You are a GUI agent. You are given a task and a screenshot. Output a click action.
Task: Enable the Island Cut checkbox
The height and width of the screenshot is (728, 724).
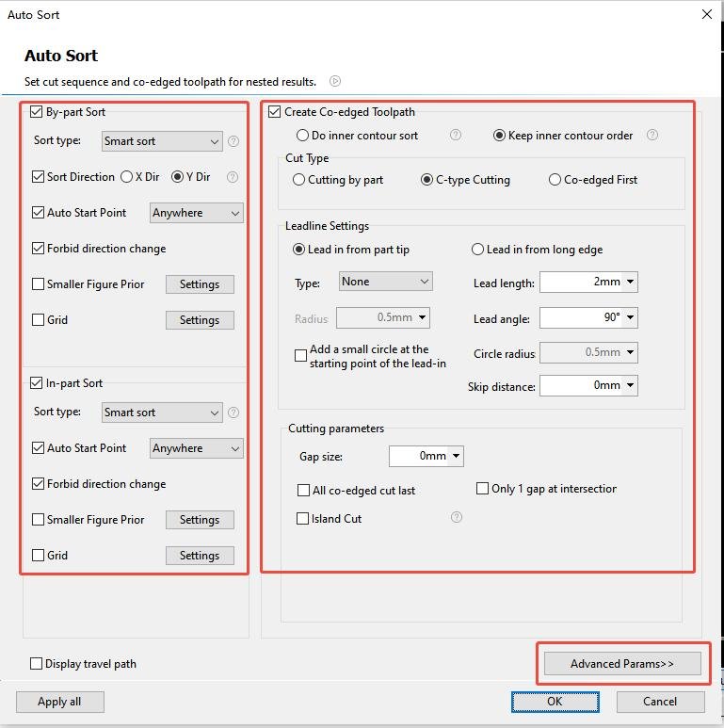[x=302, y=519]
